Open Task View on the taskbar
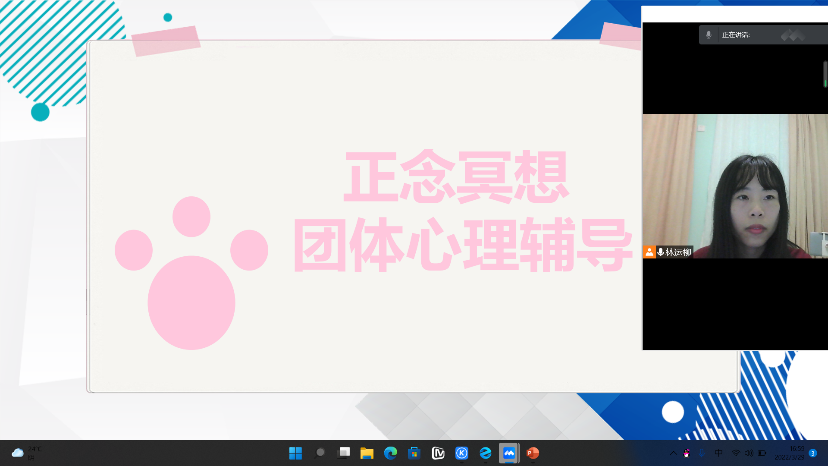This screenshot has width=828, height=466. [344, 453]
